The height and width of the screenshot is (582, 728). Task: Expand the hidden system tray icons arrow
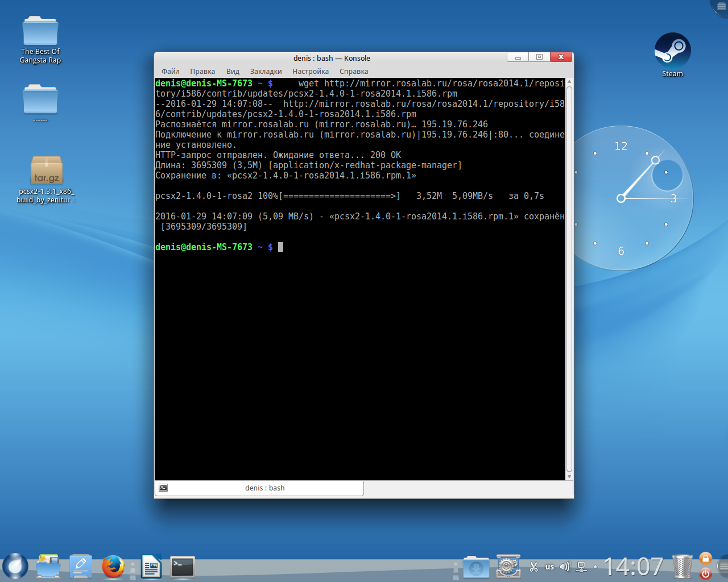pyautogui.click(x=595, y=567)
